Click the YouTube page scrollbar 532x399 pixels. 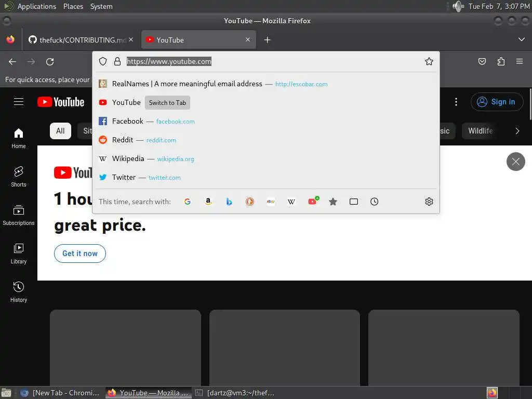point(530,104)
